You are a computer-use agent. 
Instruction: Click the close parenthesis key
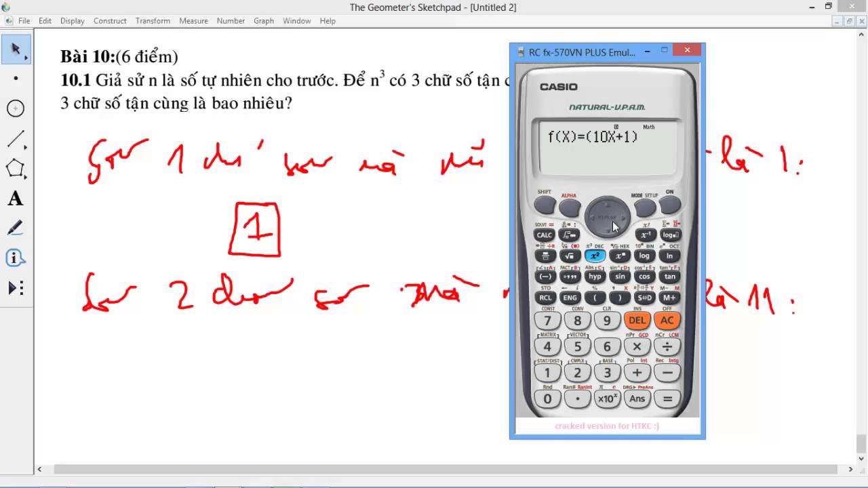(620, 298)
